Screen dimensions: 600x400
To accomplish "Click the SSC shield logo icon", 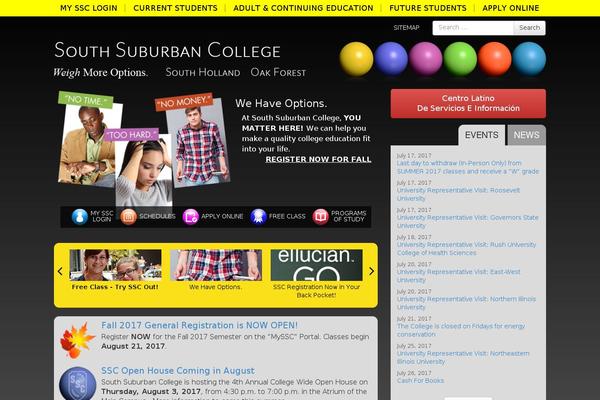I will pyautogui.click(x=78, y=384).
